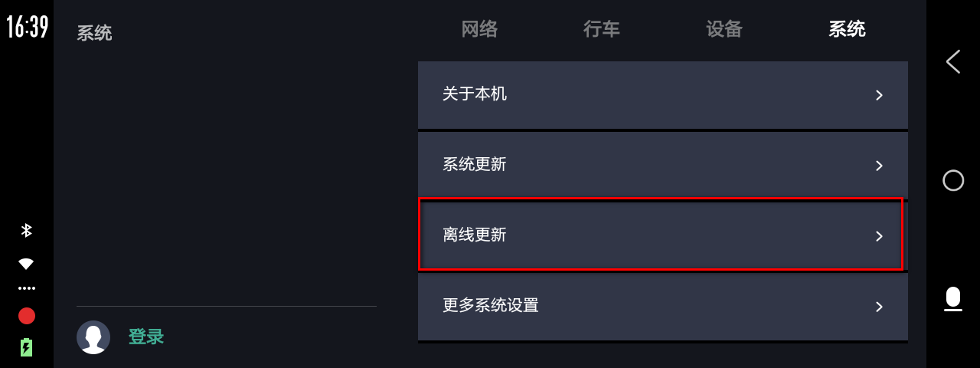Expand the 系统更新 chevron arrow
980x368 pixels.
879,166
